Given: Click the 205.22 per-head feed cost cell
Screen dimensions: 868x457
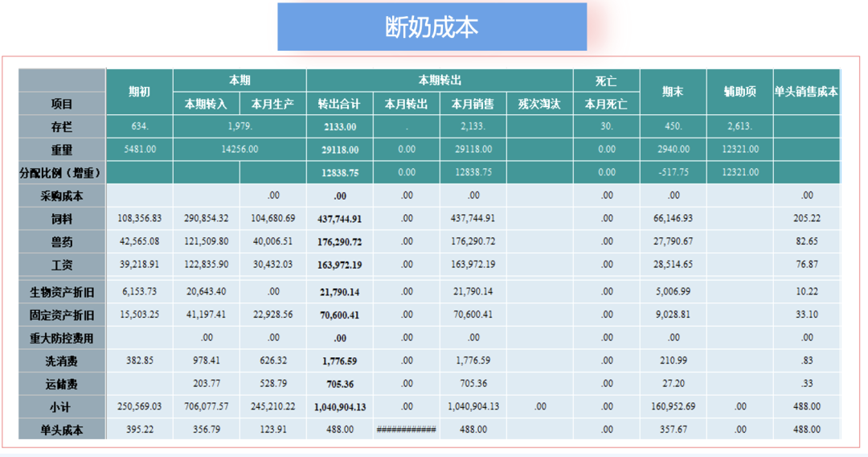Looking at the screenshot, I should [x=806, y=218].
